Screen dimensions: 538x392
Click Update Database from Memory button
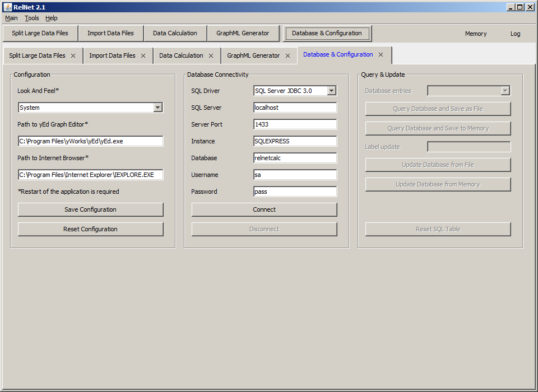(438, 184)
